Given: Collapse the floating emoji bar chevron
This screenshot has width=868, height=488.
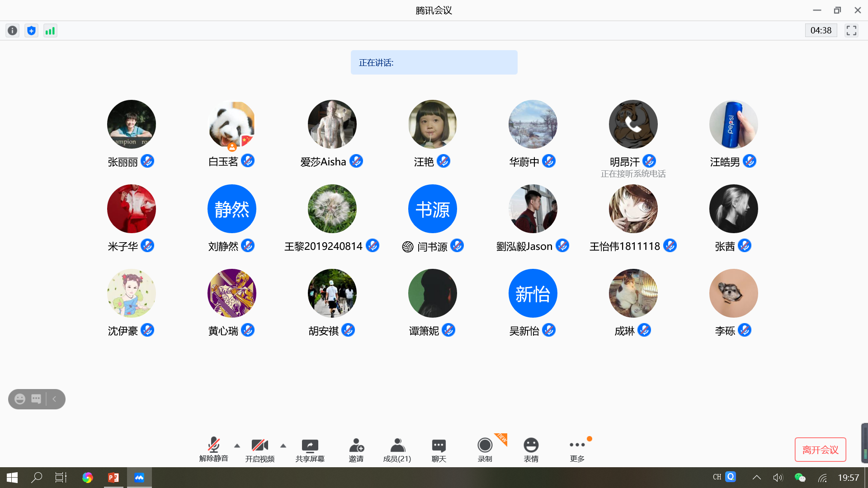Looking at the screenshot, I should pos(55,399).
